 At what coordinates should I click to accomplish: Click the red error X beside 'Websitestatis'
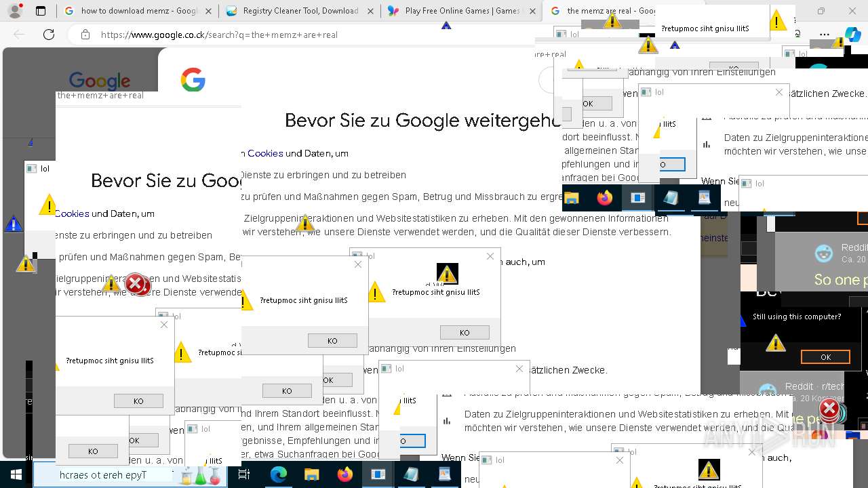point(137,285)
